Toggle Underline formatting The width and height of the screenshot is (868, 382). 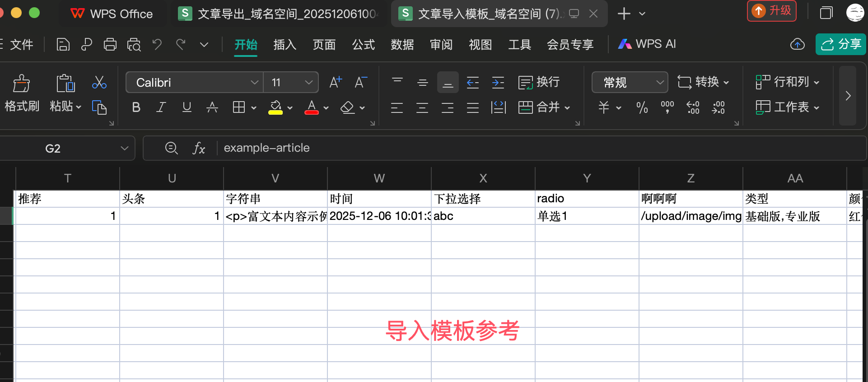187,107
